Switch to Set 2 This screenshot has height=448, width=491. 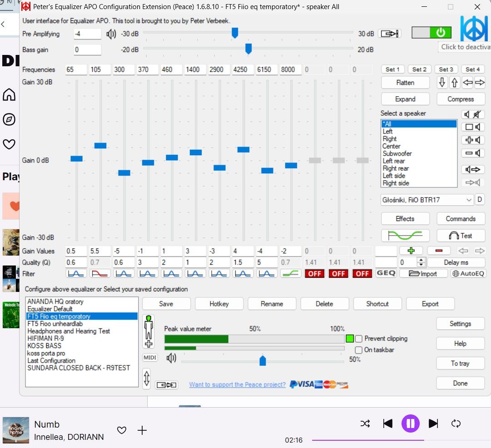(x=419, y=69)
